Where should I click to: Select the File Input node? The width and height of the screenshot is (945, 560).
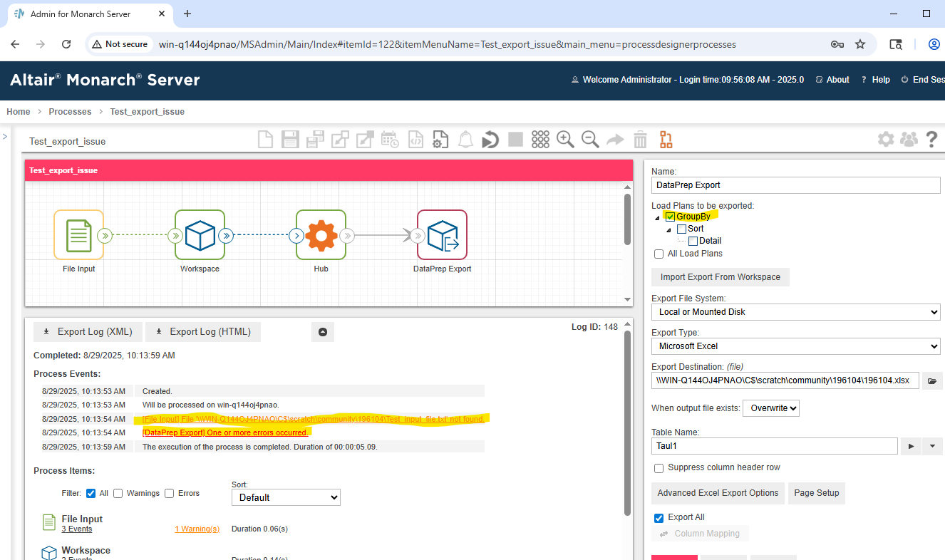point(78,234)
